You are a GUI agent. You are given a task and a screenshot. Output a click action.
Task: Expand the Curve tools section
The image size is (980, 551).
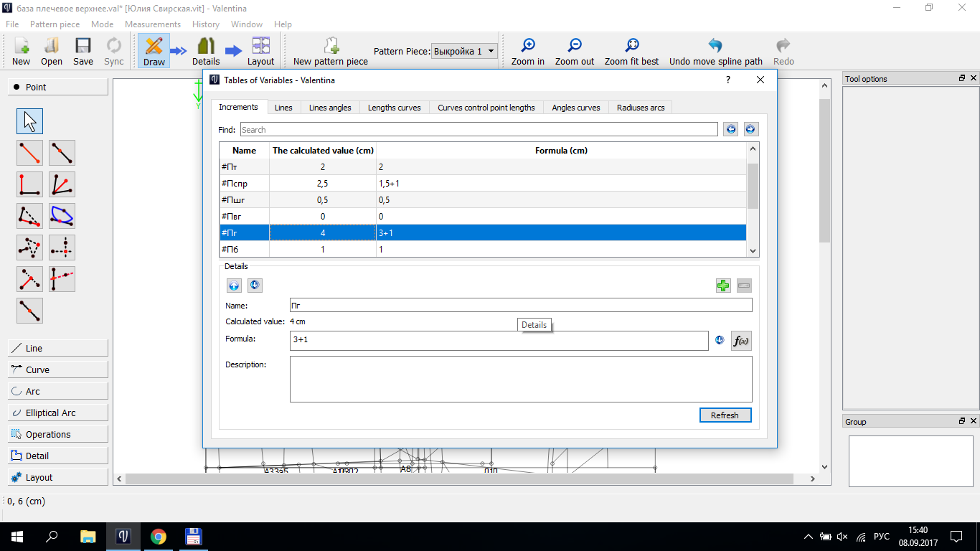tap(58, 369)
